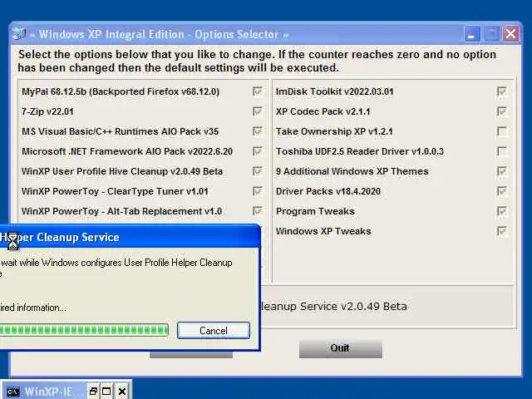The image size is (532, 399).
Task: Minimize the Options Selector window
Action: pos(471,34)
